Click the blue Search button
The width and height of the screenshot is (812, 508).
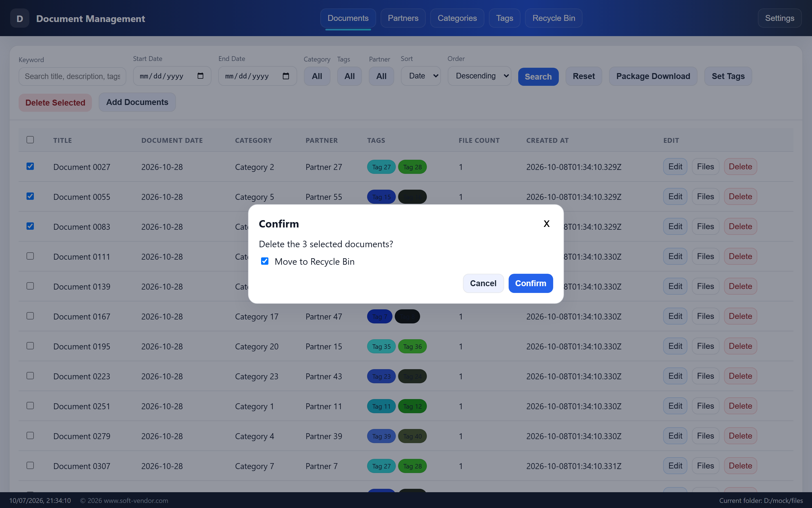pos(538,76)
